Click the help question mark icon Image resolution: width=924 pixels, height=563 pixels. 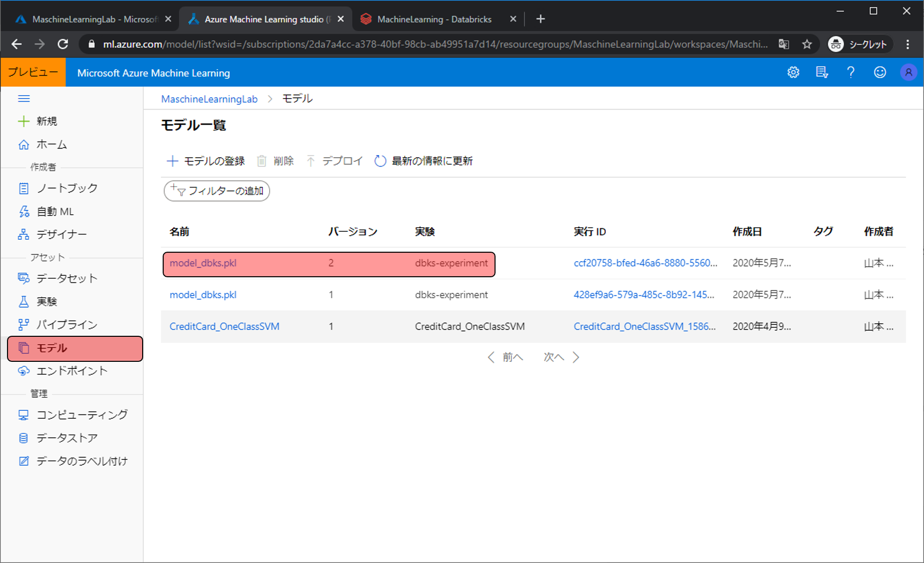[x=850, y=73]
